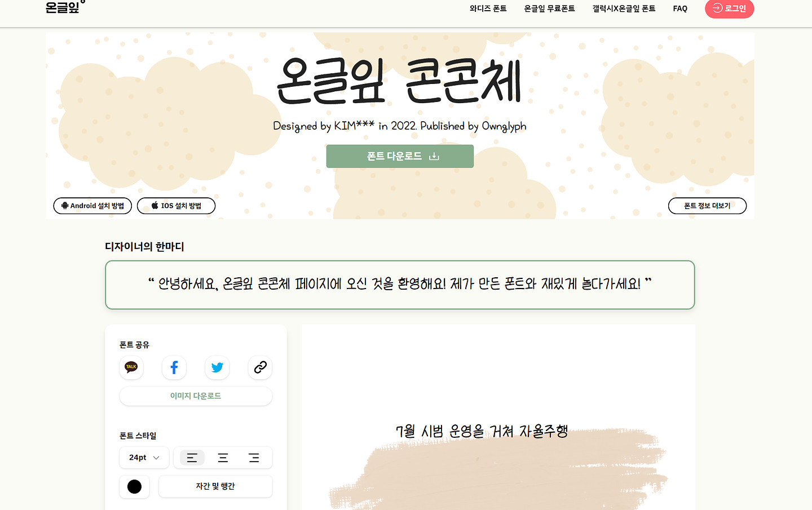Open Android 설치 방법 guide
Image resolution: width=812 pixels, height=510 pixels.
[x=92, y=206]
